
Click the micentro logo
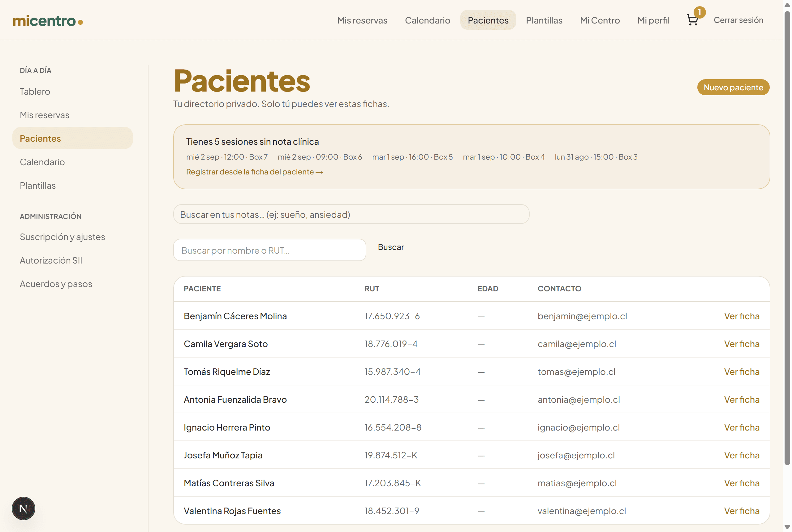click(x=48, y=21)
